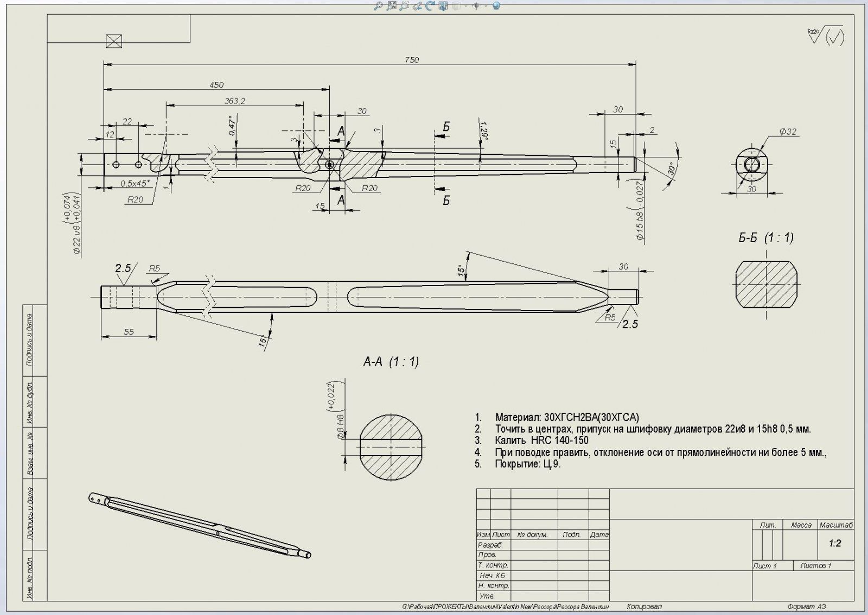Open the 3D Drawing View tool
The width and height of the screenshot is (868, 615).
pos(443,6)
